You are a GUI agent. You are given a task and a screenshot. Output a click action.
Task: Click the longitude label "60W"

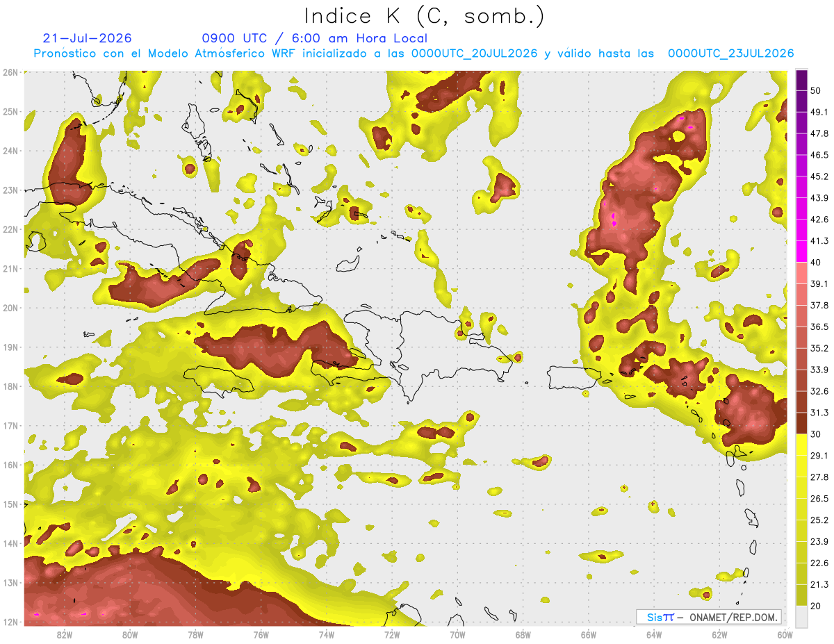pos(785,635)
